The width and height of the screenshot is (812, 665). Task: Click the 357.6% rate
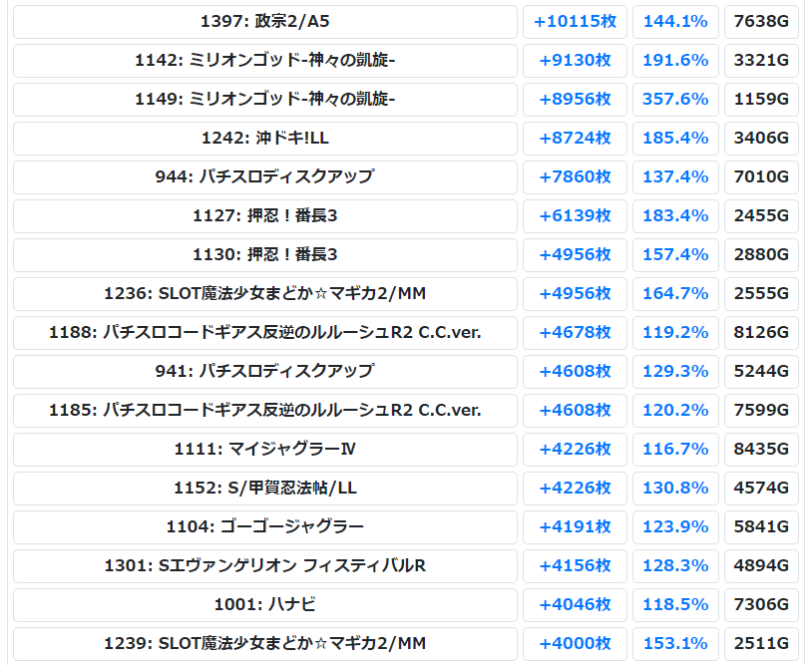click(675, 100)
